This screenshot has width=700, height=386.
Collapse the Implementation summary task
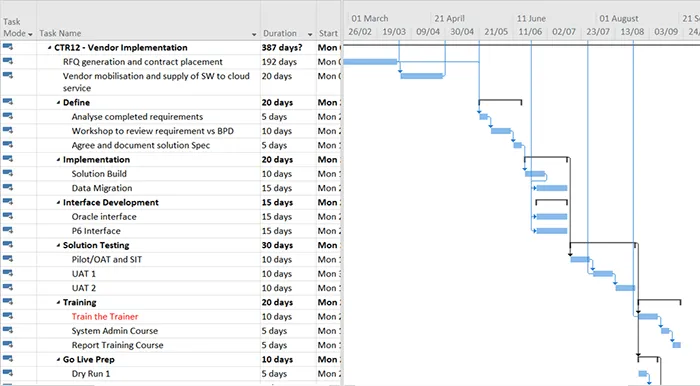tap(58, 160)
